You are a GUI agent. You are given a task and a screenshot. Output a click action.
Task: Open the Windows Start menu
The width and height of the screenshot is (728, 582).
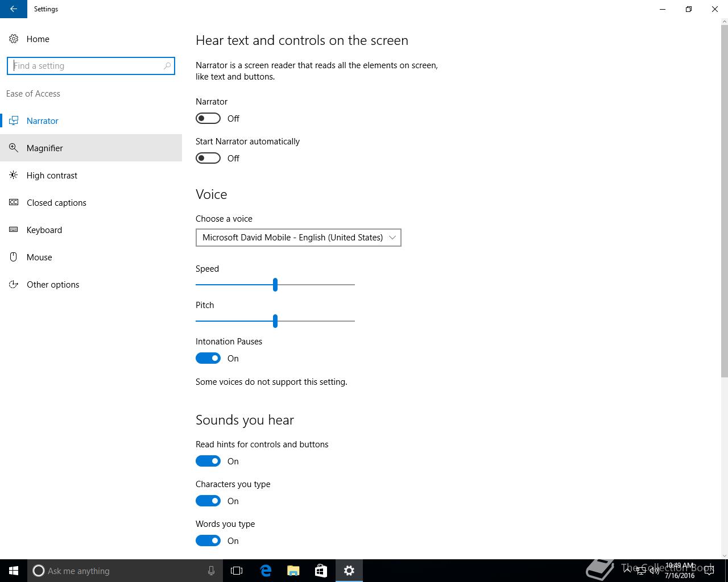point(14,571)
